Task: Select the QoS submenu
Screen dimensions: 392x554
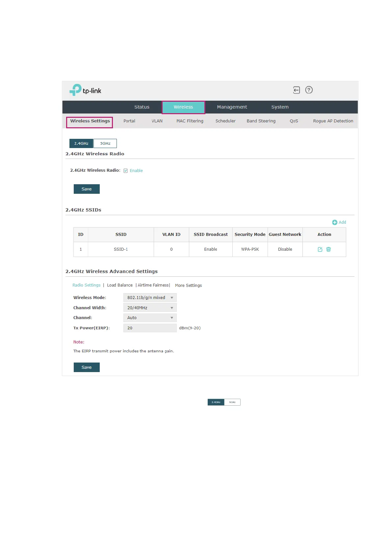Action: [x=294, y=121]
